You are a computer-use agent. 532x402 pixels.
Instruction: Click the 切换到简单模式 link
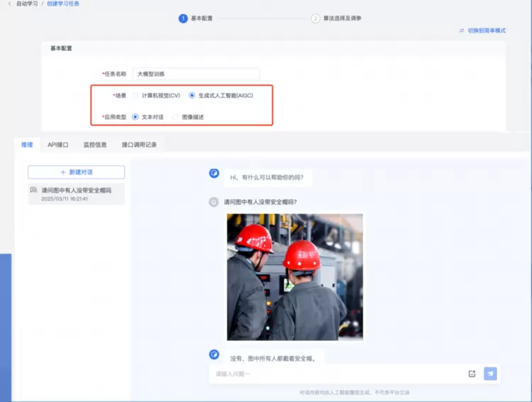click(x=482, y=31)
